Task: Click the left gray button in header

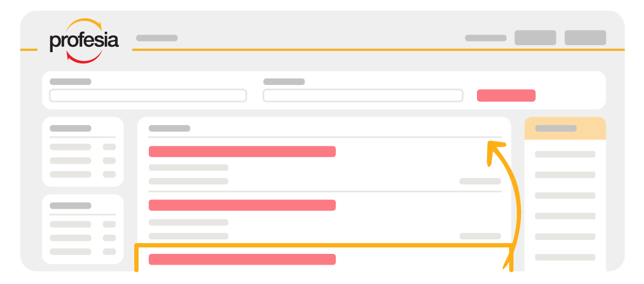Action: (535, 38)
